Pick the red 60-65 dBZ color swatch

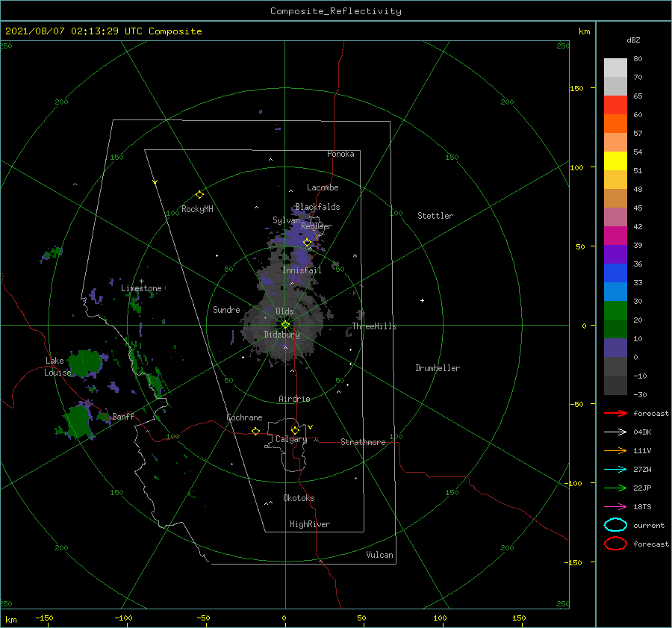(x=615, y=105)
